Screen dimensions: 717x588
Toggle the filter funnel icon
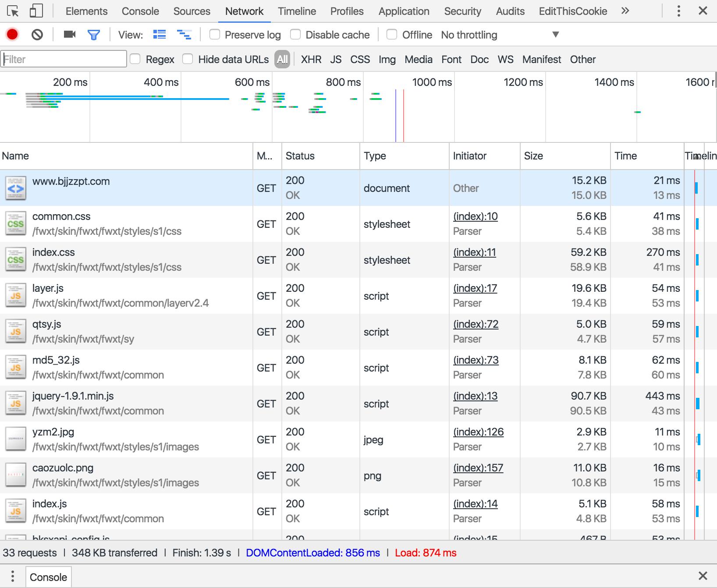pos(94,35)
